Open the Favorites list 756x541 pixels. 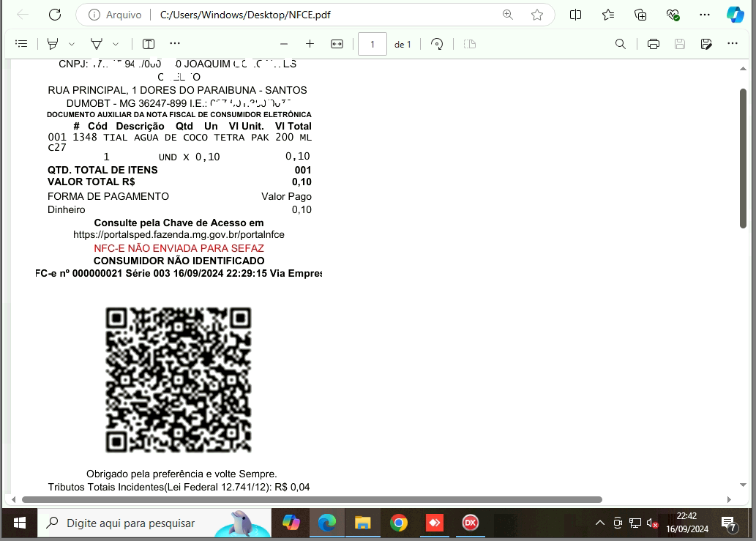(608, 15)
